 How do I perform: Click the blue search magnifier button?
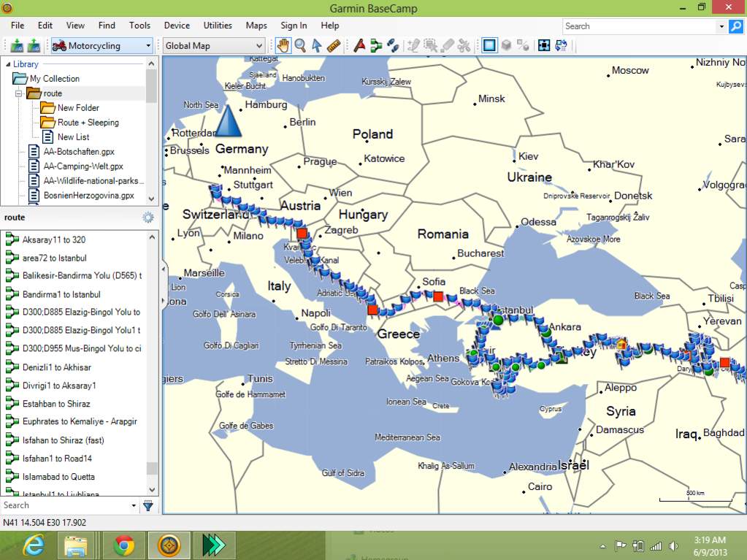pos(735,27)
